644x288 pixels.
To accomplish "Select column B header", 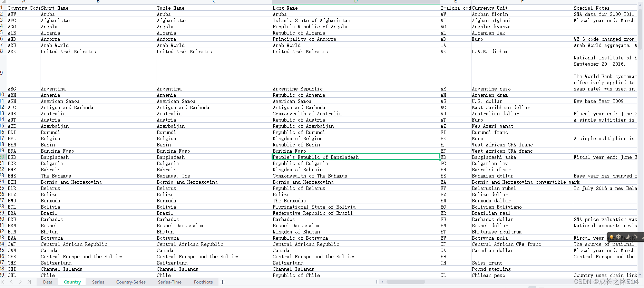I will [x=98, y=2].
